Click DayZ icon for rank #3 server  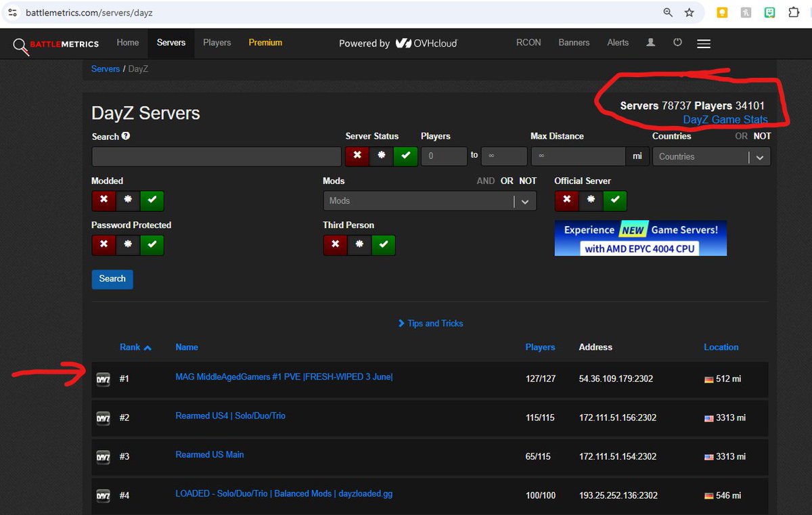point(103,457)
